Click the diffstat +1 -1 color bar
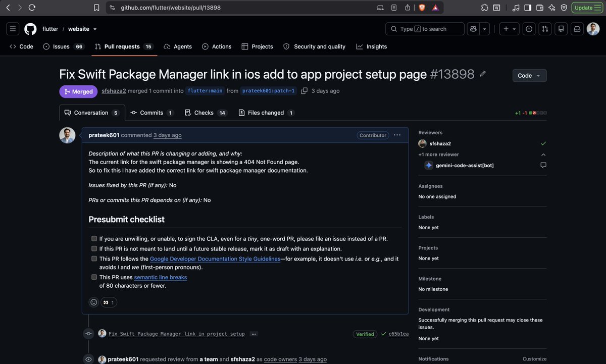This screenshot has height=364, width=606. click(x=538, y=113)
